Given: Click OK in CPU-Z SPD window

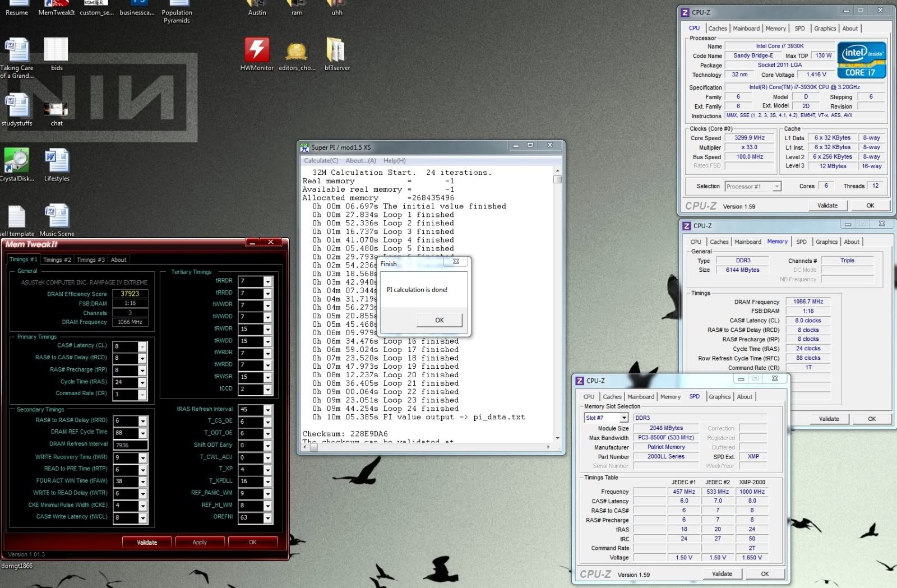Looking at the screenshot, I should tap(765, 574).
